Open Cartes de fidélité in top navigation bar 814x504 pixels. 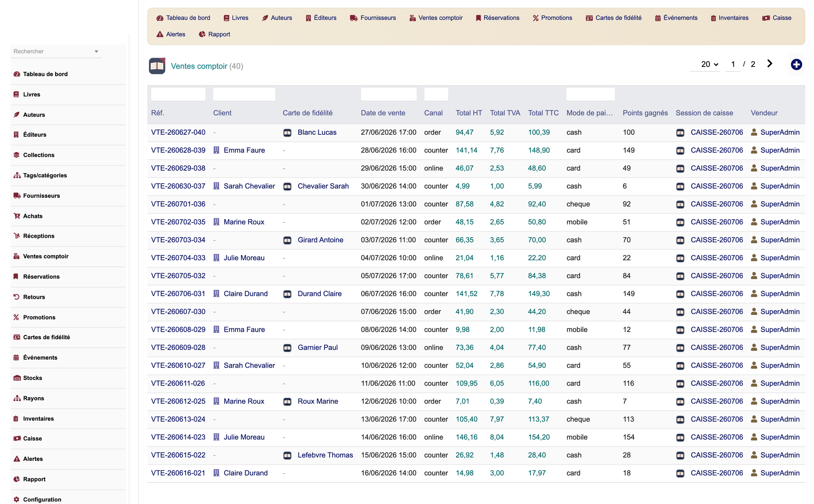pos(614,18)
